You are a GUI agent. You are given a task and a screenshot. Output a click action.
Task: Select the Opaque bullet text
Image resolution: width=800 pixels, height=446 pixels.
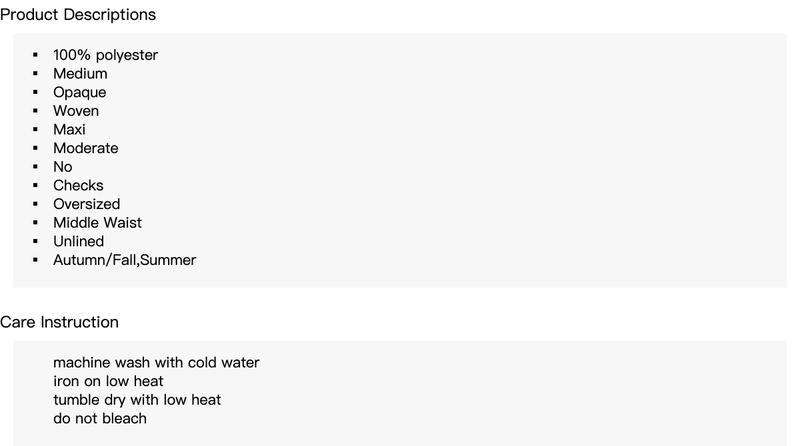(80, 92)
